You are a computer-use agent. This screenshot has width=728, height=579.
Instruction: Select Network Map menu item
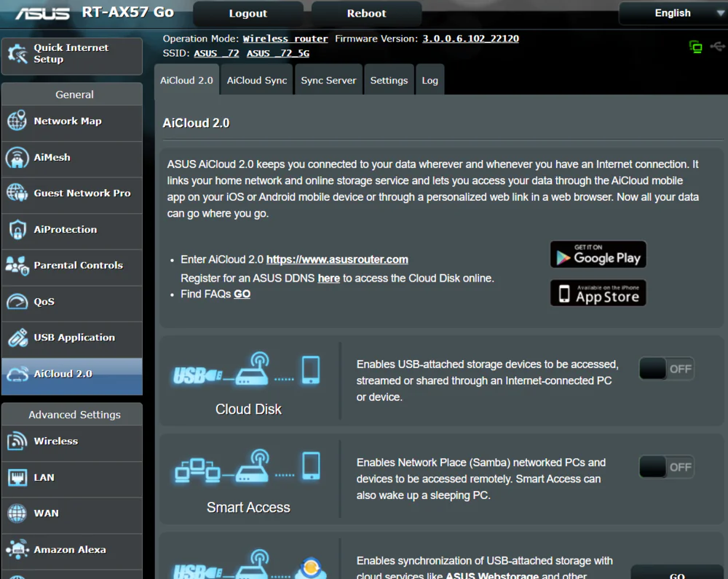72,121
